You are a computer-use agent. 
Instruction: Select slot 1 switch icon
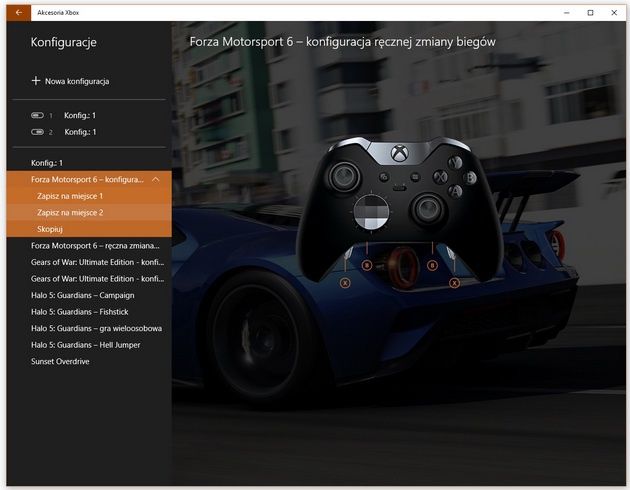coord(37,115)
